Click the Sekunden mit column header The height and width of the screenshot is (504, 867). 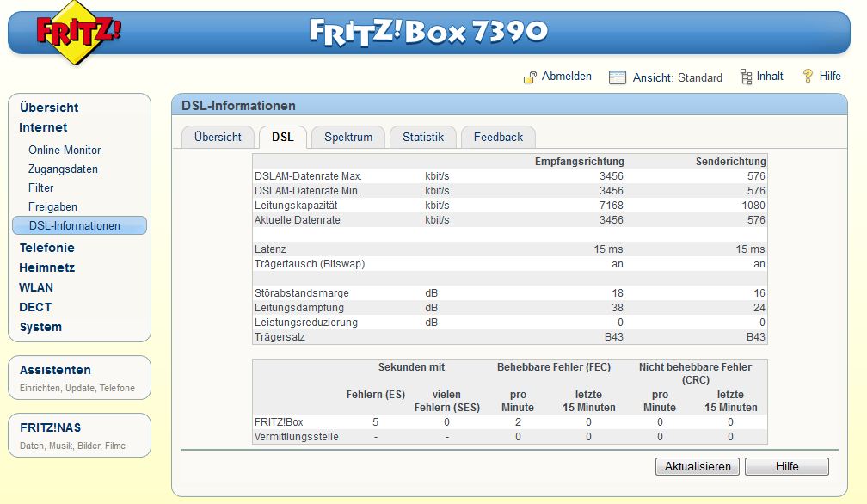coord(411,367)
